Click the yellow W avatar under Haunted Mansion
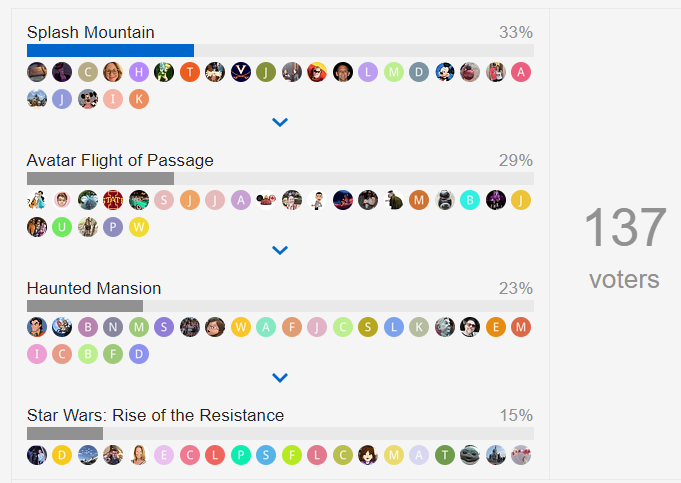 pos(241,327)
